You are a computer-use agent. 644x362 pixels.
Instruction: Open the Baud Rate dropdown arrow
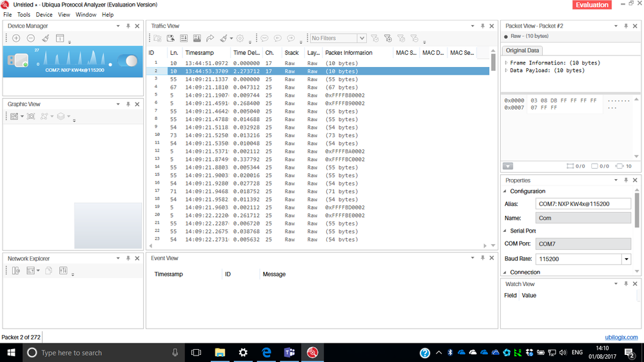pos(627,259)
